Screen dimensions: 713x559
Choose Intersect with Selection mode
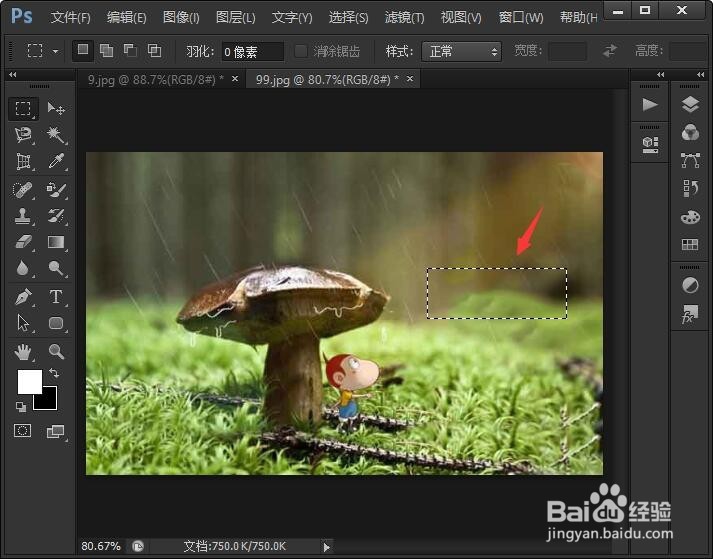[x=155, y=50]
